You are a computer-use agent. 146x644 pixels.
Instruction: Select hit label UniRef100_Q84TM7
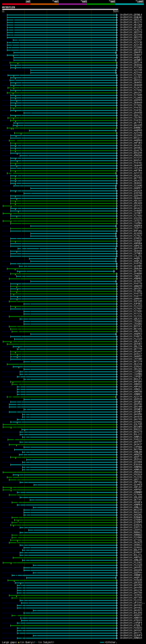[131, 442]
